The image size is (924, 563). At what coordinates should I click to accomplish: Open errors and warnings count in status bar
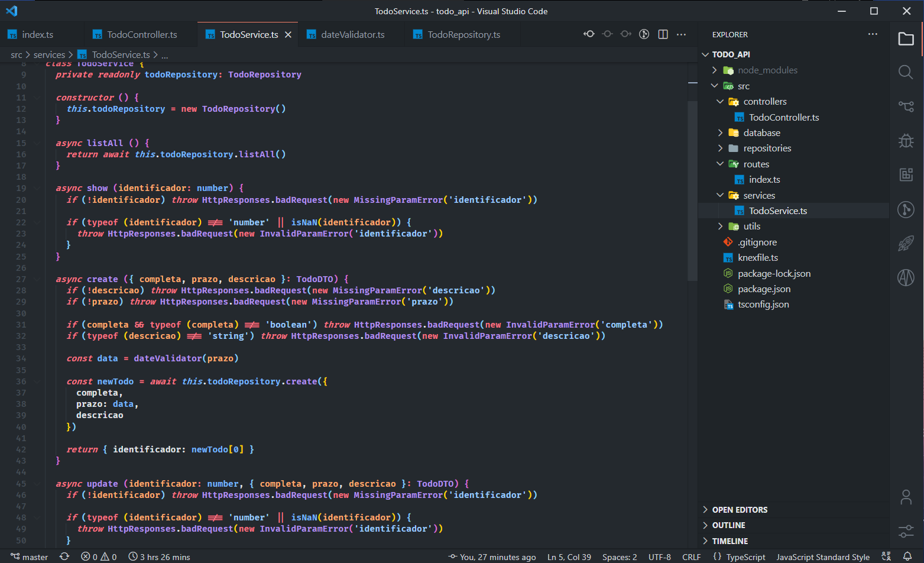click(x=99, y=556)
